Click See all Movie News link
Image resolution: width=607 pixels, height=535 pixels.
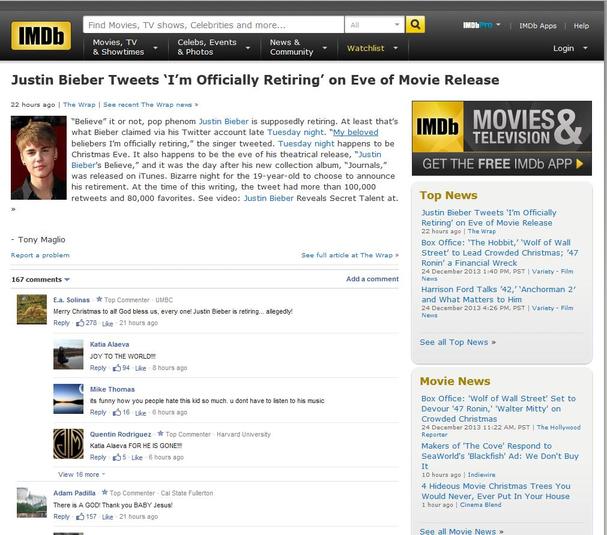(461, 531)
